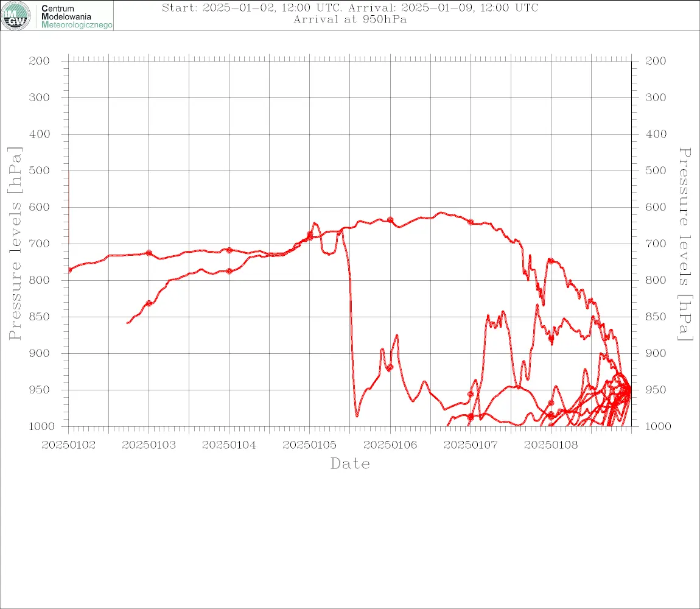The height and width of the screenshot is (609, 700).
Task: Click the 20250107 date label
Action: 471,445
